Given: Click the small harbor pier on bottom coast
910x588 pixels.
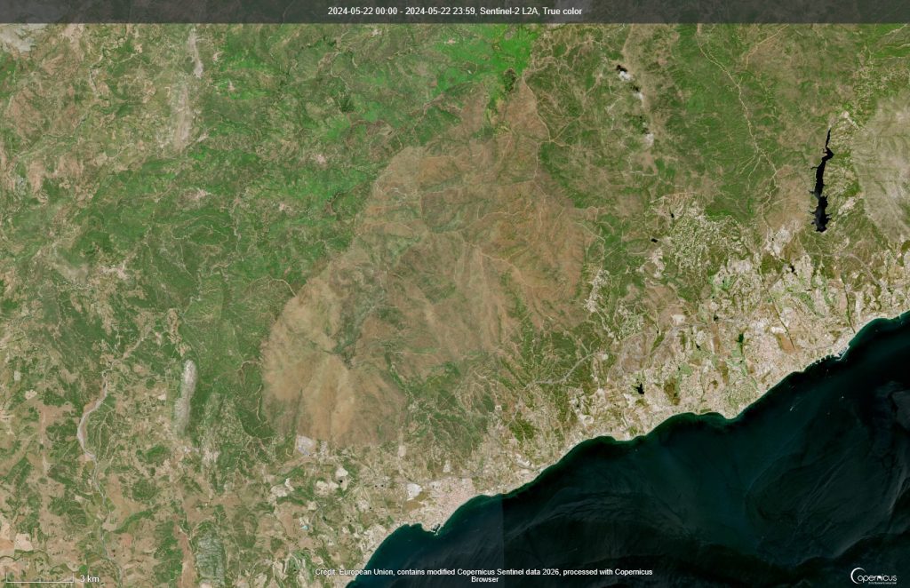Looking at the screenshot, I should click(435, 528).
